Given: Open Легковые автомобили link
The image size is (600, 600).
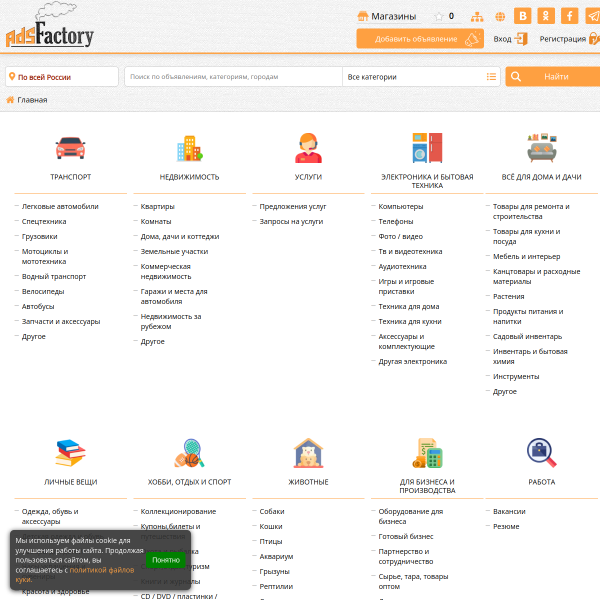Looking at the screenshot, I should (x=60, y=206).
